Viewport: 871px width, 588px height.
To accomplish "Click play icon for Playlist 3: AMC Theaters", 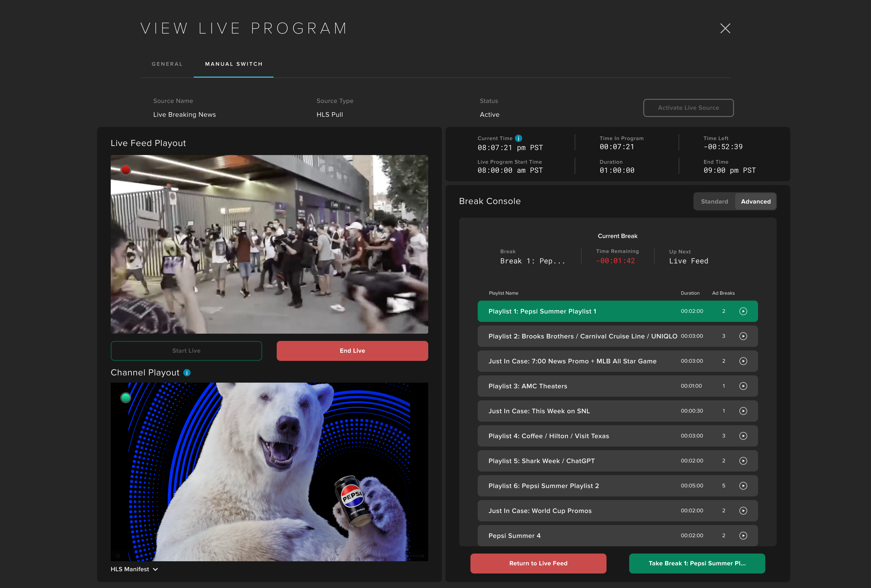I will (743, 386).
